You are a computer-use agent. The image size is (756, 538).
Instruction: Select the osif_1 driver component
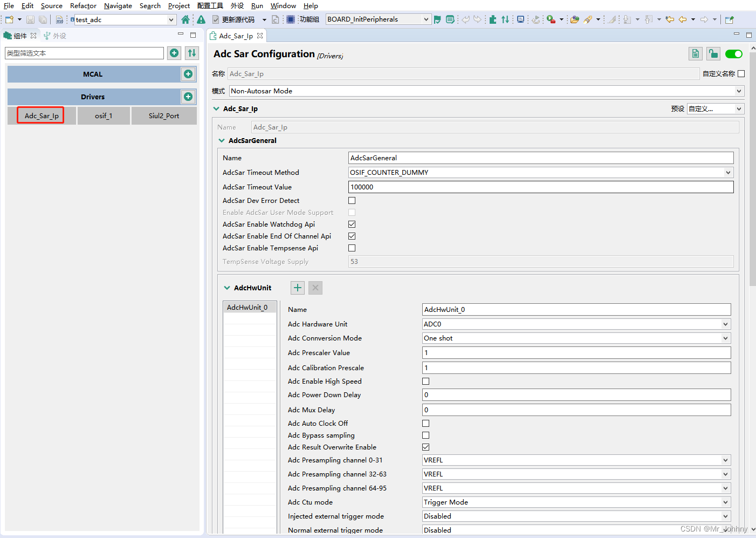(x=104, y=115)
